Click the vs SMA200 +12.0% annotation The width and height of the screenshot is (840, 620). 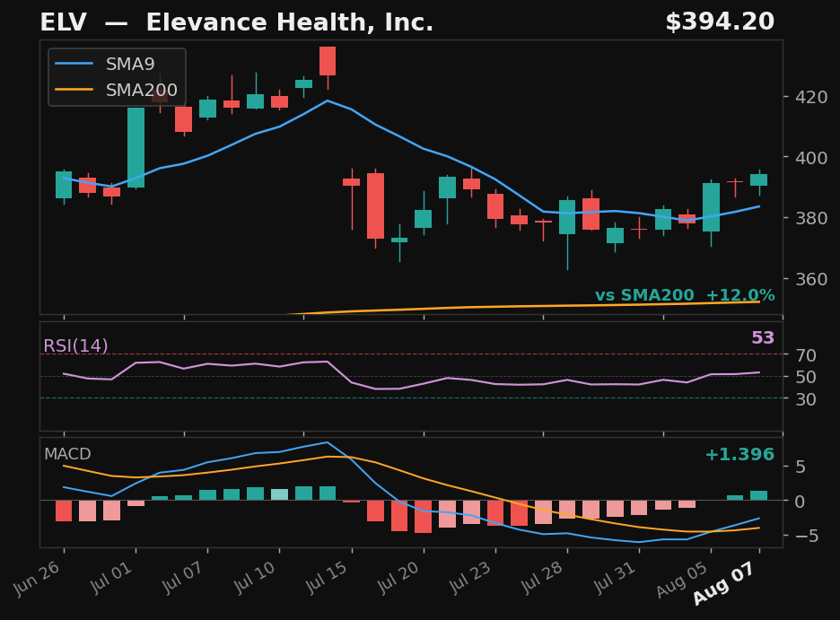[x=685, y=295]
